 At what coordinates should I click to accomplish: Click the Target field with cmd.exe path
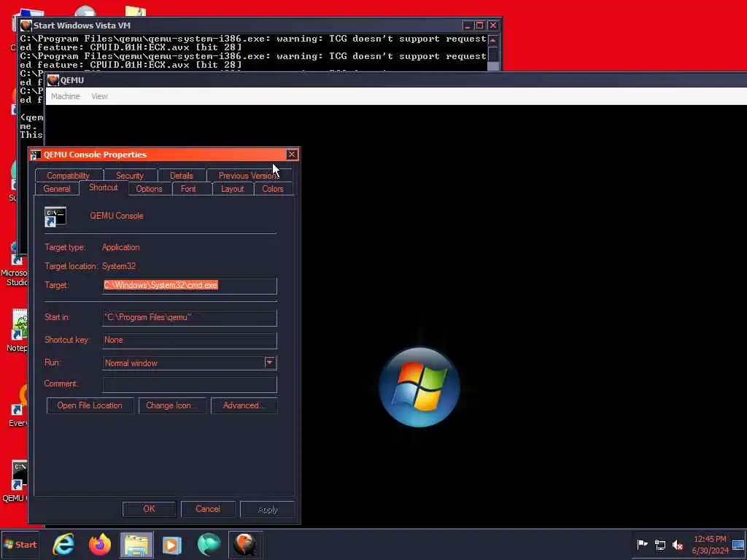click(189, 286)
